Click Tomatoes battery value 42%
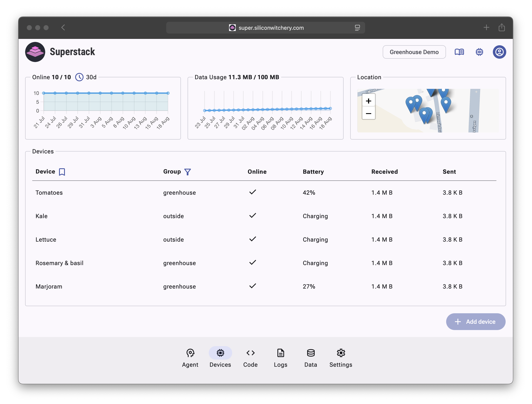The height and width of the screenshot is (404, 532). (309, 193)
